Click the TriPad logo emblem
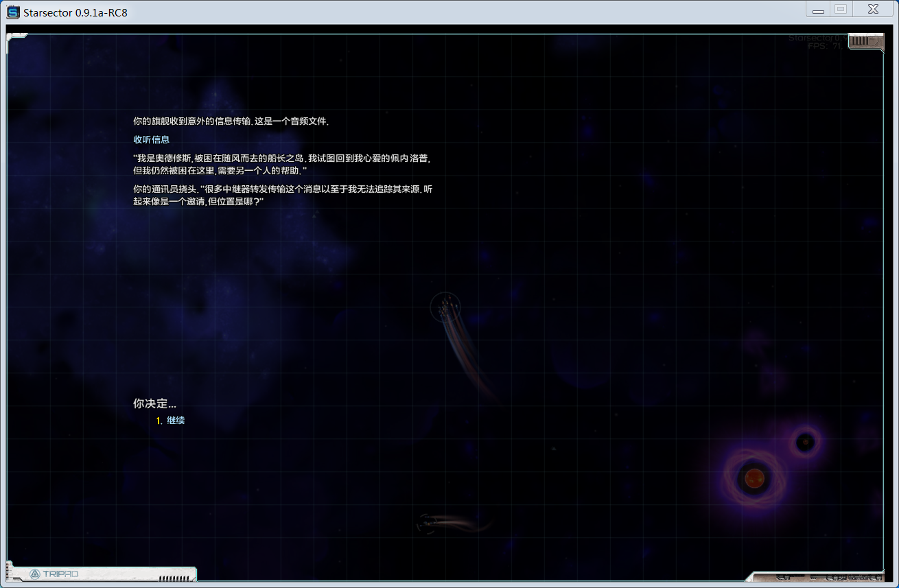The width and height of the screenshot is (899, 588). point(35,574)
